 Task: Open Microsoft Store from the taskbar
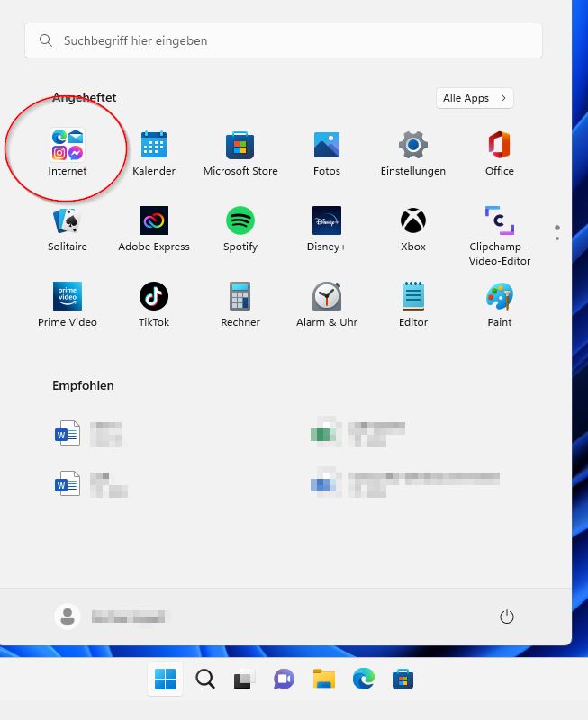(403, 679)
